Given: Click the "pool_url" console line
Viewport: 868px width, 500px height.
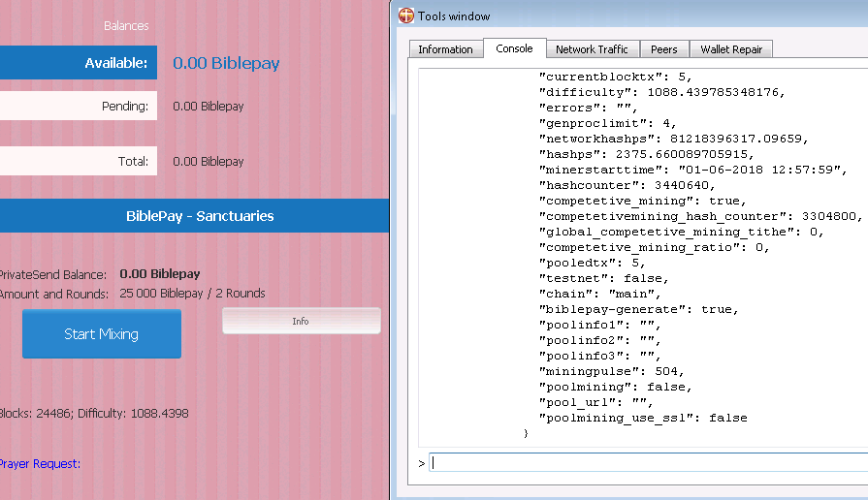Looking at the screenshot, I should pos(596,402).
